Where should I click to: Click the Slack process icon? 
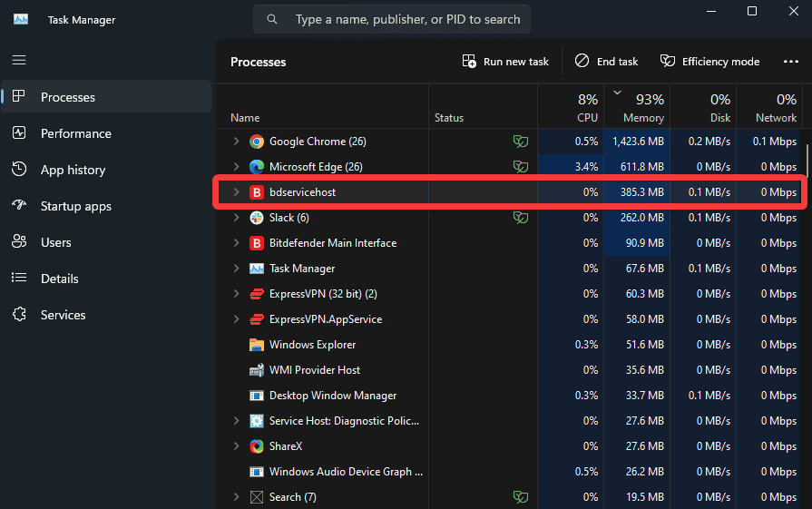[257, 218]
